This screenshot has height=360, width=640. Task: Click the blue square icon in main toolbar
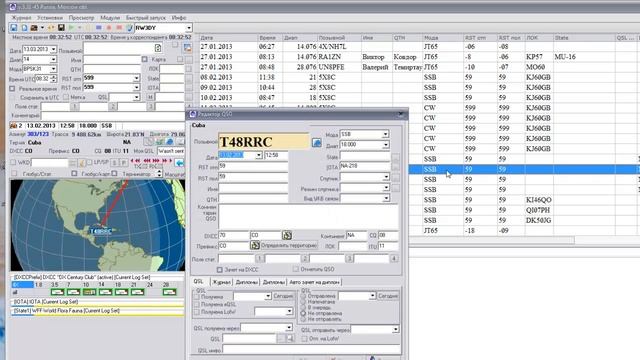coord(98,28)
